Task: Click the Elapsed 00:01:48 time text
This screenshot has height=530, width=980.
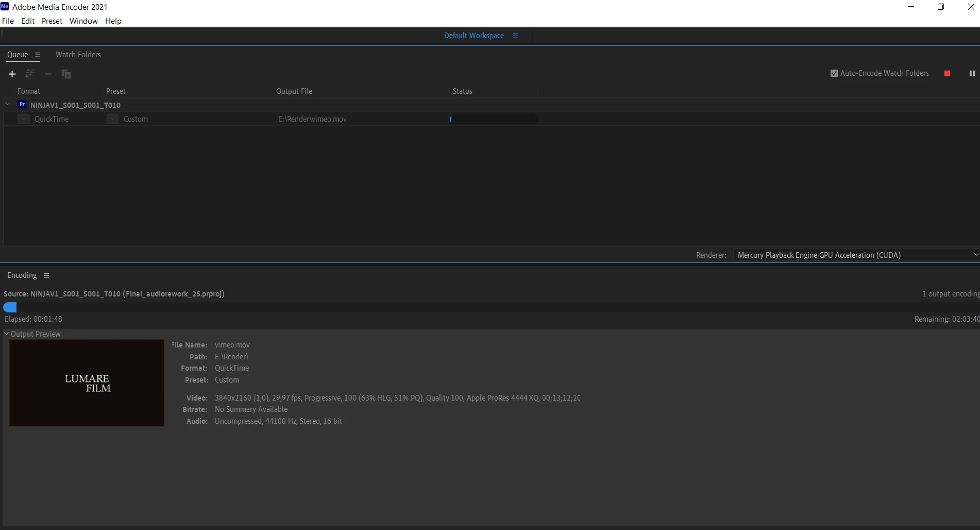Action: [x=33, y=319]
